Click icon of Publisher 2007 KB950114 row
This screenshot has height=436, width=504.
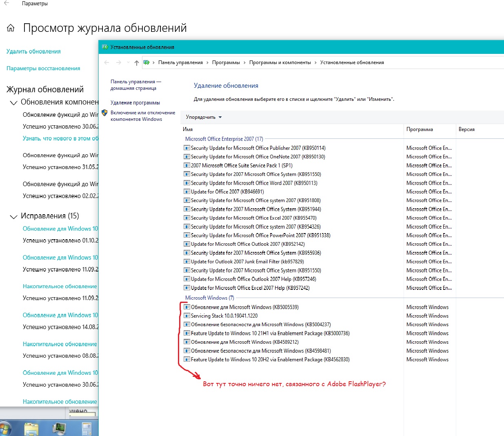tap(187, 148)
